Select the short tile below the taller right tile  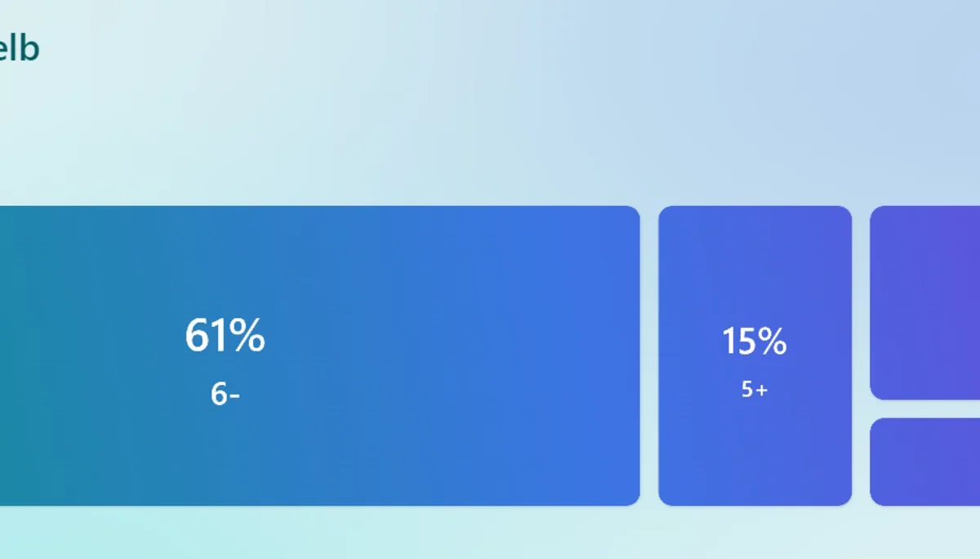tap(924, 462)
